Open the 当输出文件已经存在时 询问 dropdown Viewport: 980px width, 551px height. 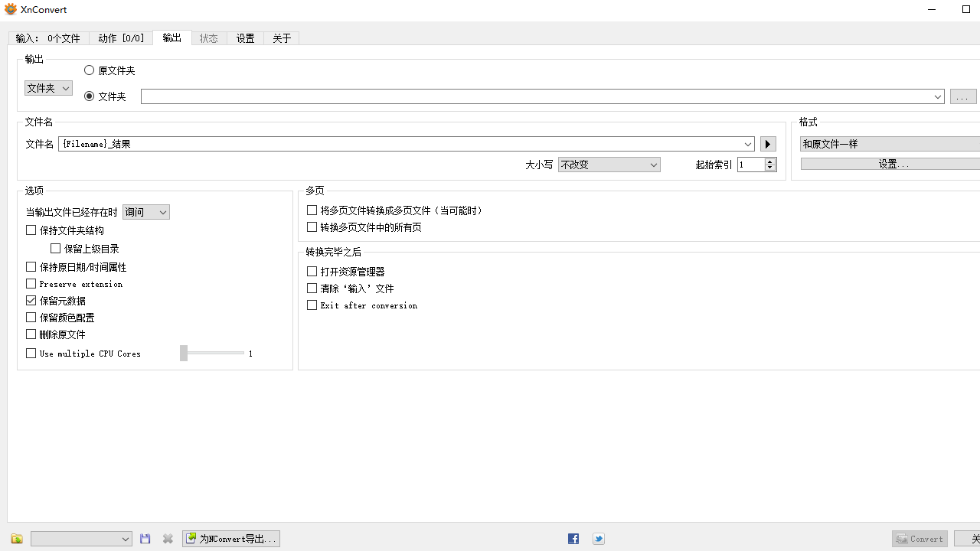pyautogui.click(x=145, y=212)
